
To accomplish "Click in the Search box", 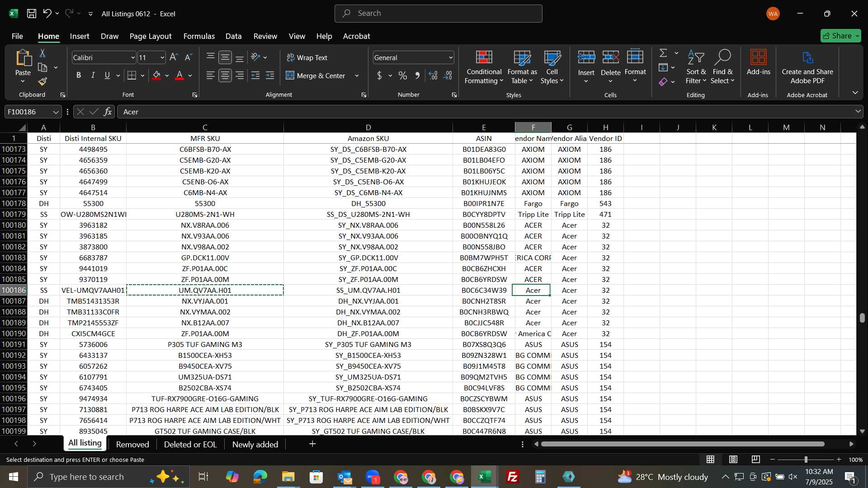I will (438, 14).
